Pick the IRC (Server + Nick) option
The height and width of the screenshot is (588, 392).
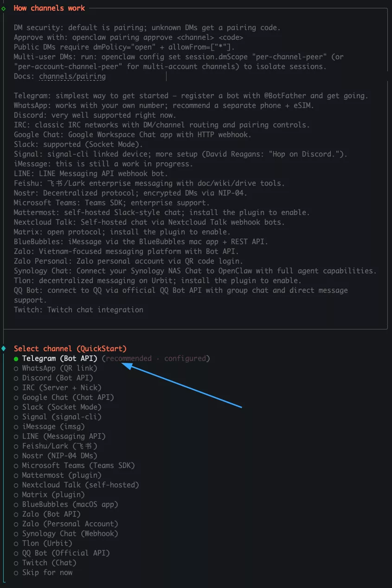pos(62,387)
